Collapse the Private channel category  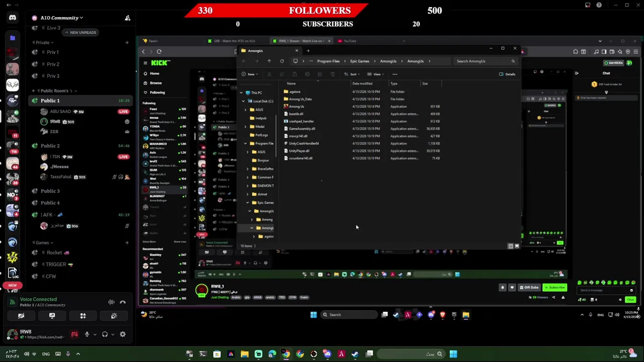tap(42, 42)
